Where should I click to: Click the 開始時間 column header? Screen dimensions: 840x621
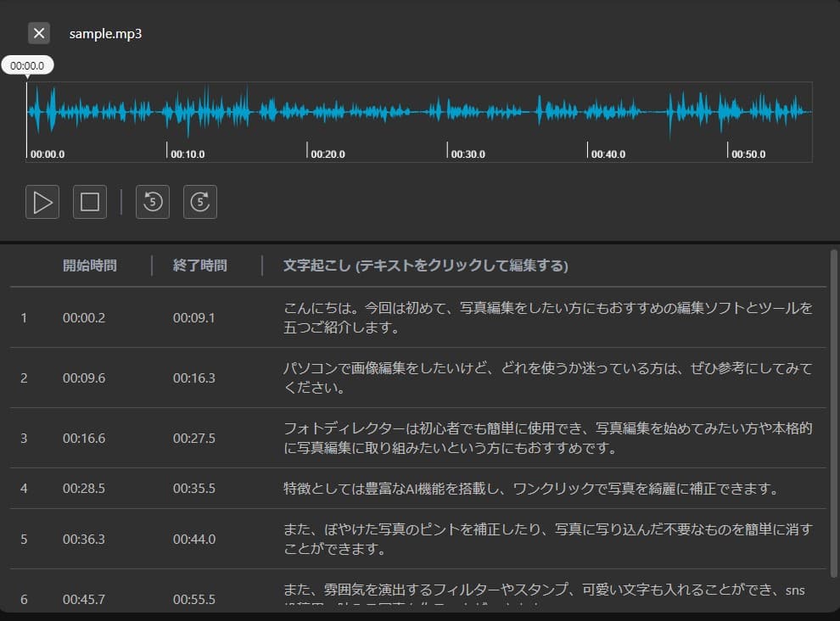click(x=89, y=266)
